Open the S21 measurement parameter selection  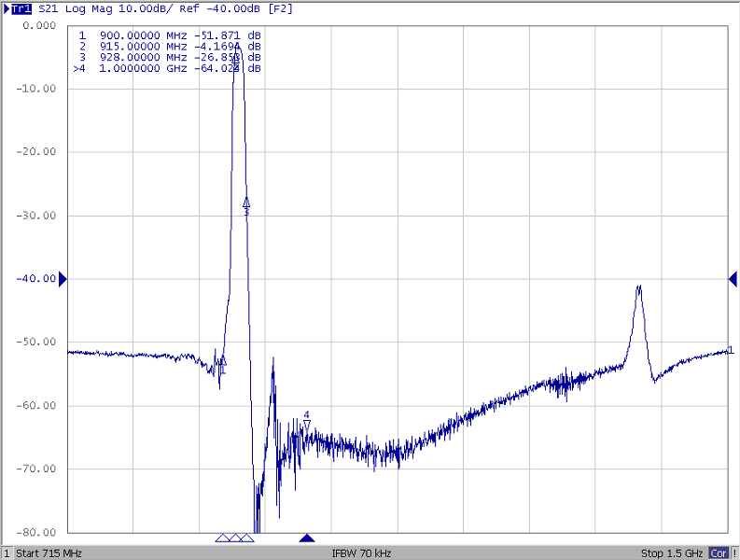coord(49,8)
